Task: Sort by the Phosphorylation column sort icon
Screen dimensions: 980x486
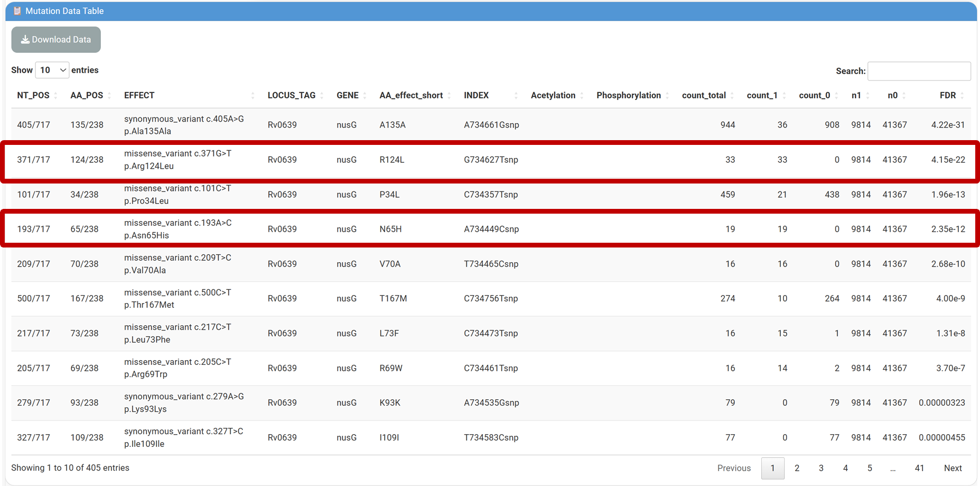Action: coord(667,96)
